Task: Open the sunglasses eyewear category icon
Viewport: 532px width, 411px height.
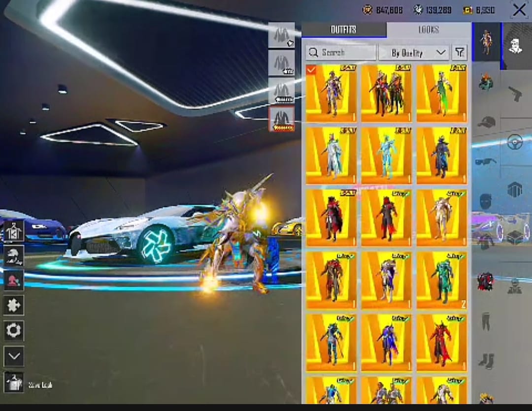Action: 486,161
